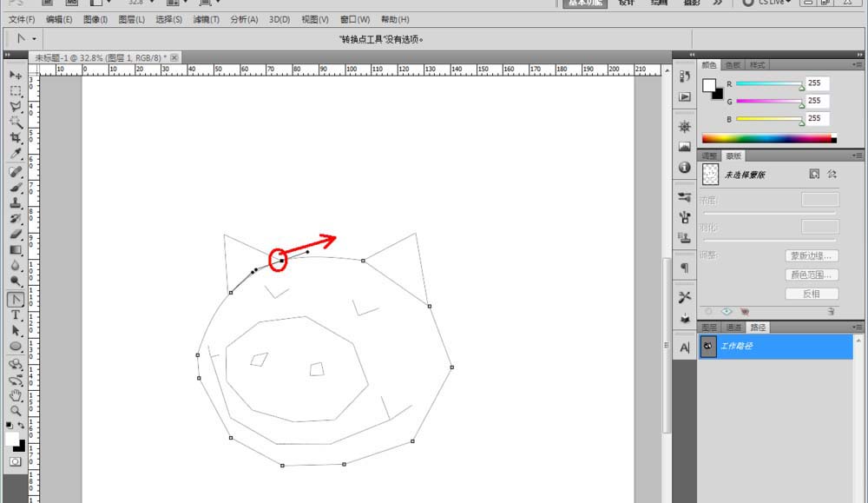Screen dimensions: 868x503
Task: Open the Actions panel icon
Action: pyautogui.click(x=685, y=97)
